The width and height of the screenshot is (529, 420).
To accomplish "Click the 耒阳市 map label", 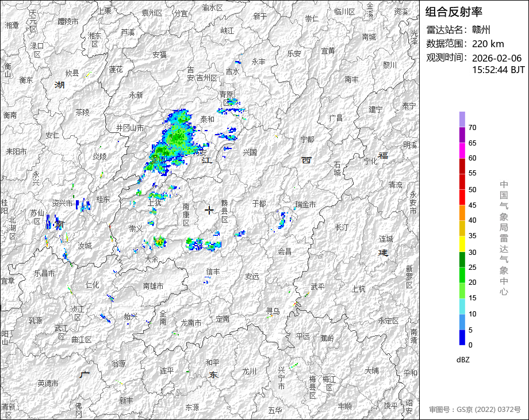I will (x=16, y=152).
